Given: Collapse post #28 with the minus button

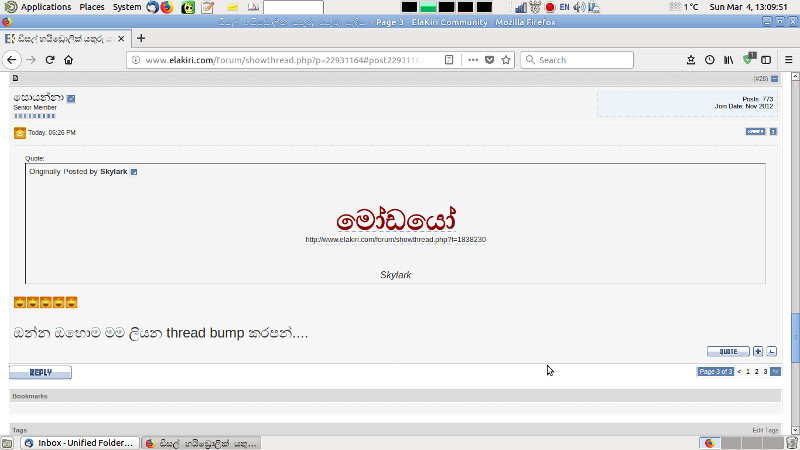Looking at the screenshot, I should (774, 79).
